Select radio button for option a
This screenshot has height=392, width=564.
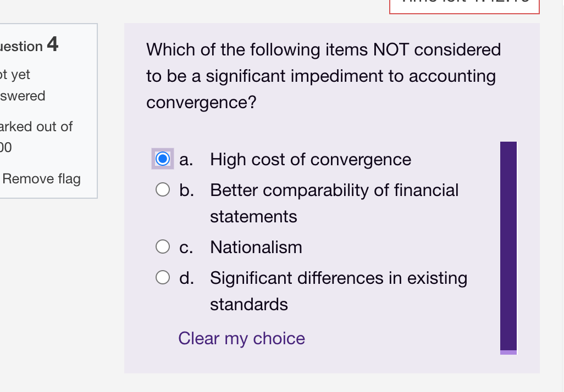(162, 159)
